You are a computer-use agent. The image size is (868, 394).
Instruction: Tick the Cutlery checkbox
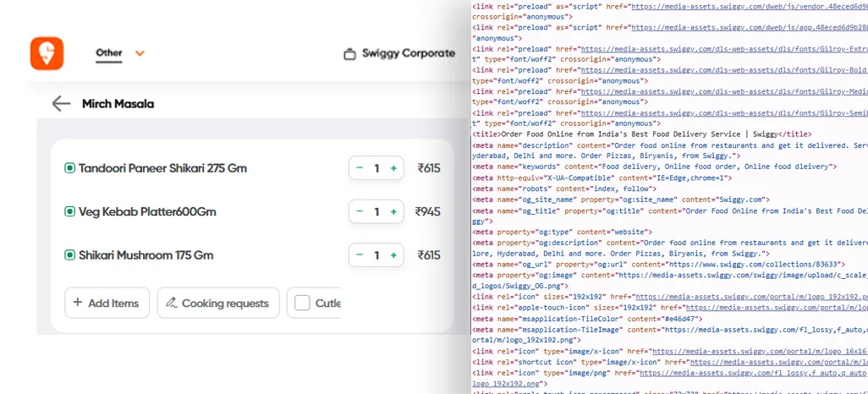[302, 303]
